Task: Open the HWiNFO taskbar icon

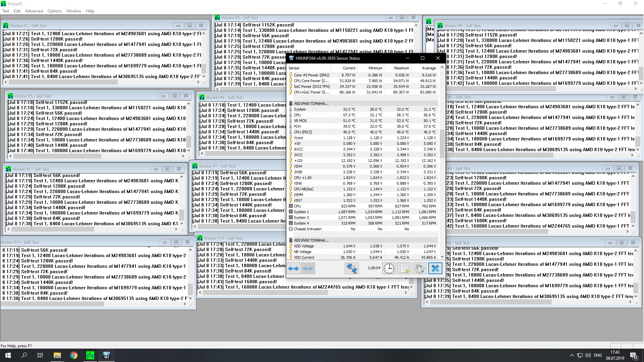Action: pyautogui.click(x=107, y=355)
